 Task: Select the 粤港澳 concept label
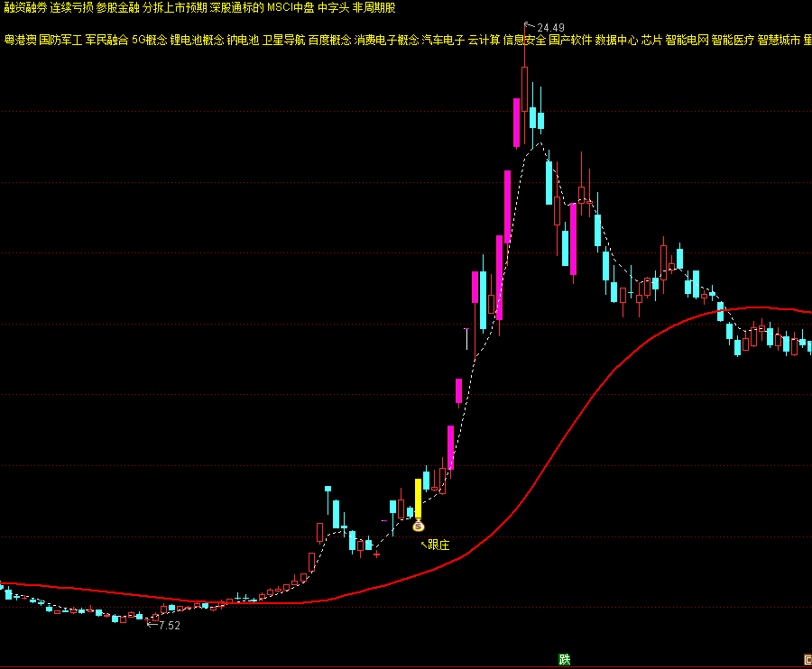20,40
